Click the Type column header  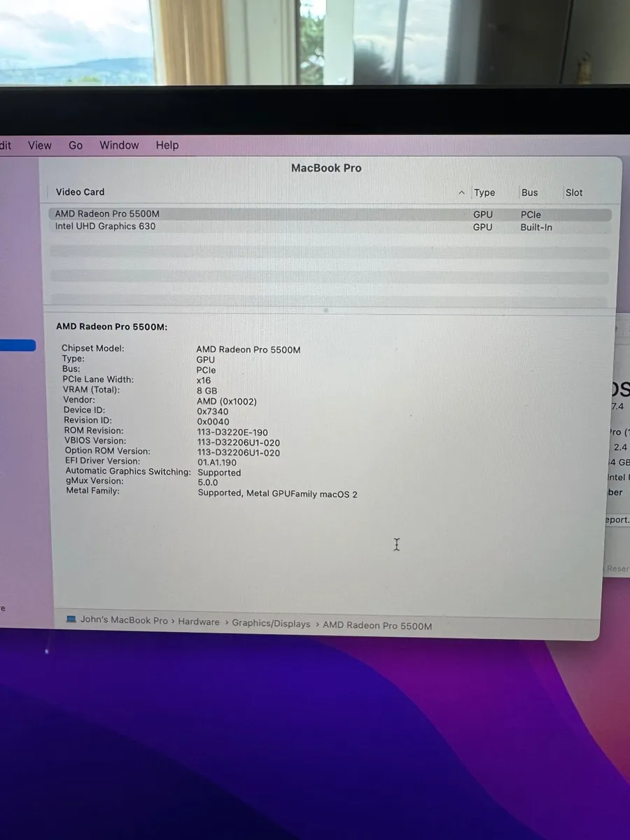click(484, 192)
